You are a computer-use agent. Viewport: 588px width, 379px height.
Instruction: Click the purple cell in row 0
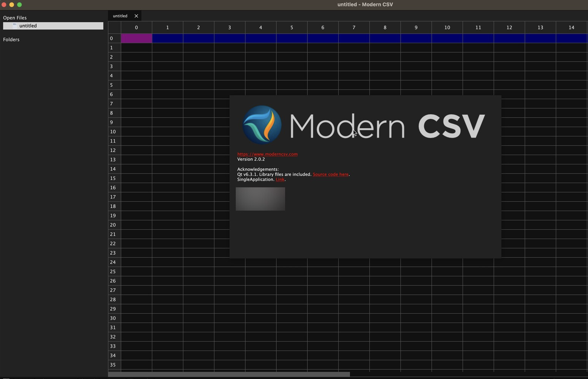coord(136,38)
